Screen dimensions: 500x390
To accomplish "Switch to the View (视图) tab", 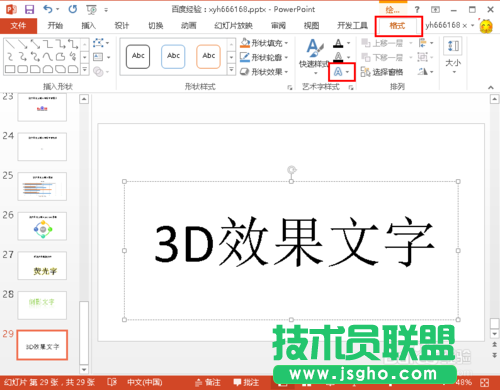I will 311,26.
